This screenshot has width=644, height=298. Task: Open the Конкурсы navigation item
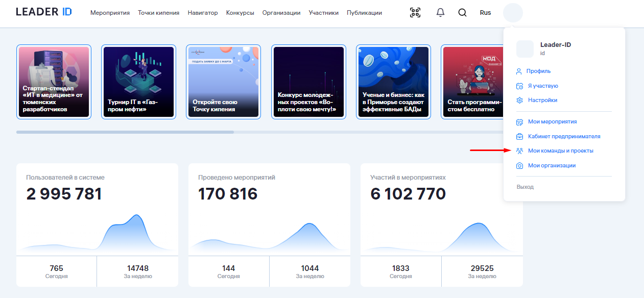pos(240,13)
